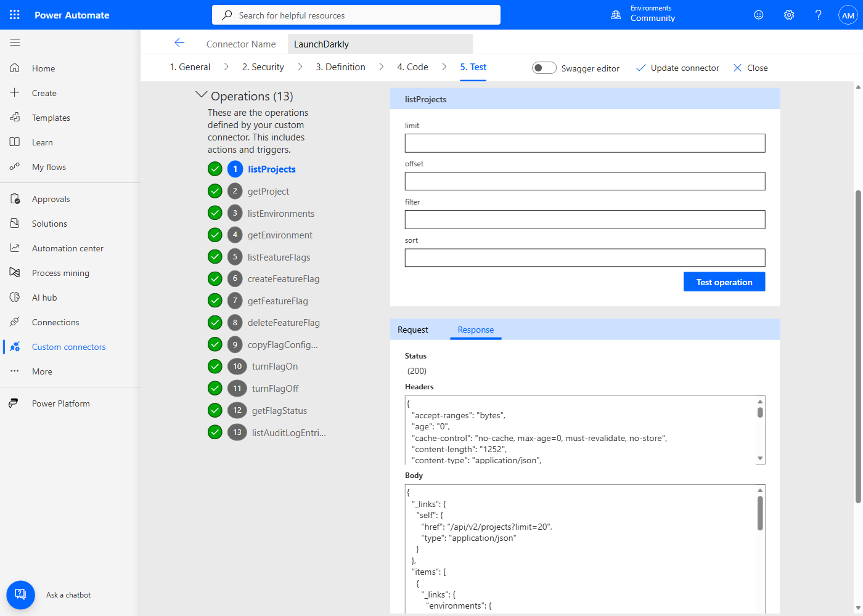Click chevron after 3. Definition step
Screen dimensions: 863x616
click(x=382, y=67)
